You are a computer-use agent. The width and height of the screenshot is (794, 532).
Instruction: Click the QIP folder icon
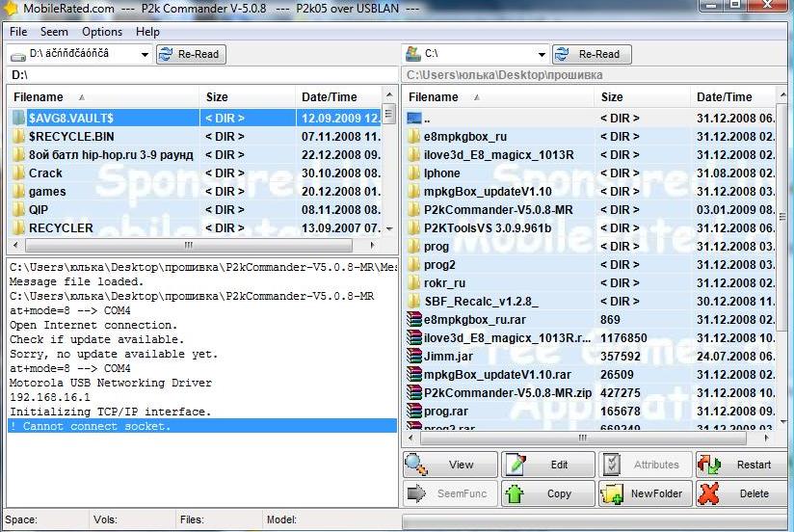(18, 210)
